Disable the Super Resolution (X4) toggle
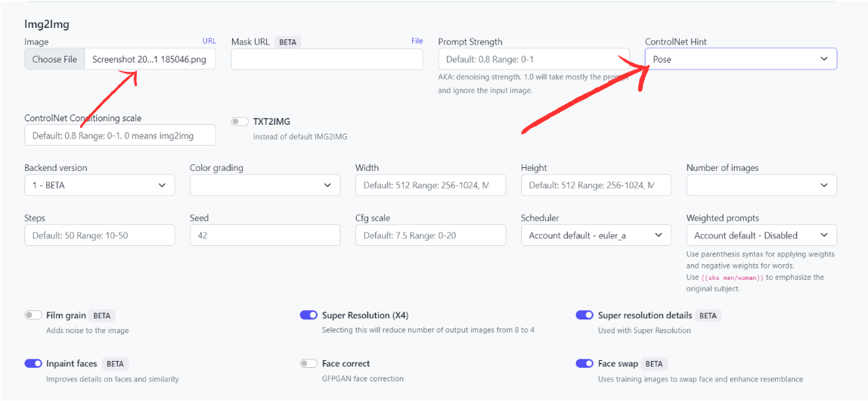Screen dimensions: 868x401 pos(308,316)
